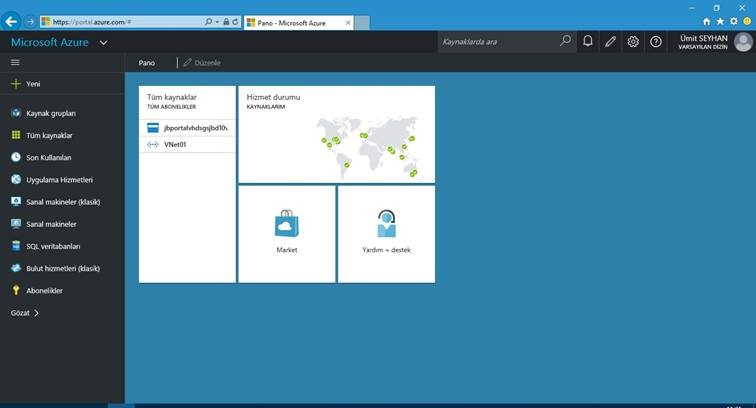Image resolution: width=756 pixels, height=408 pixels.
Task: Open browser home icon
Action: 706,21
